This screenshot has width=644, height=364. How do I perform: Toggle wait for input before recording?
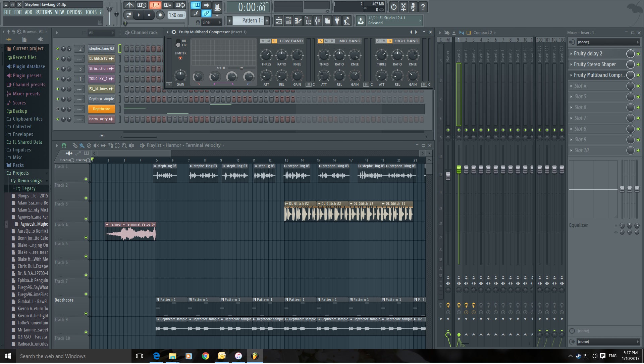pos(142,5)
